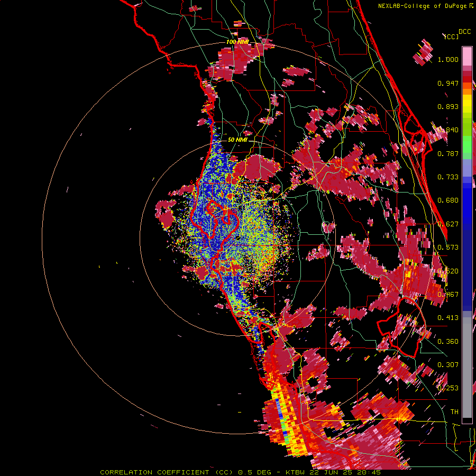Select the 0.680 scale value
Screen dimensions: 476x476
[x=448, y=200]
